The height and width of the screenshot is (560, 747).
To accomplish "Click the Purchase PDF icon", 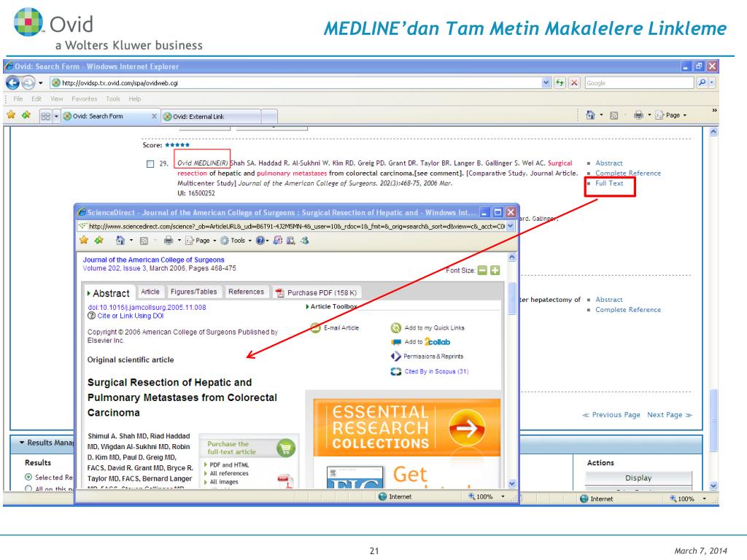I will click(x=279, y=292).
